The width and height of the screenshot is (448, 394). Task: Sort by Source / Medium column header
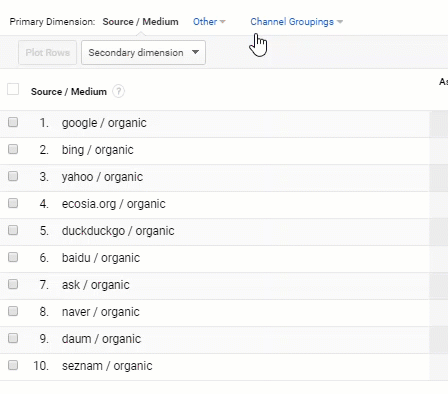69,92
